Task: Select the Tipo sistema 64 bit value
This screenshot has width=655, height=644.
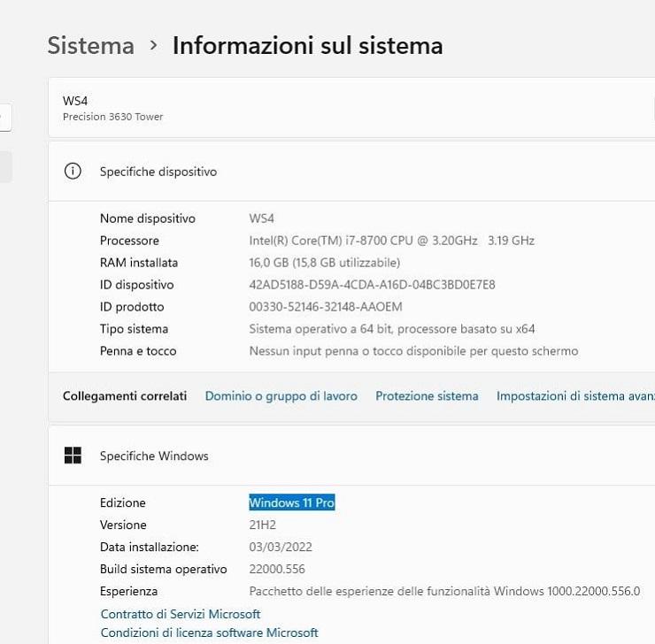Action: (x=392, y=329)
